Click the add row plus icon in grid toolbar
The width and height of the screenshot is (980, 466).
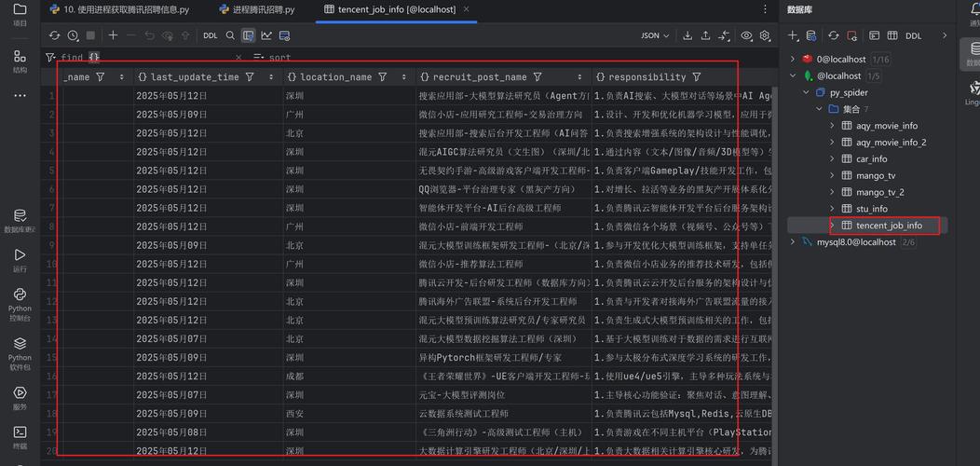tap(113, 35)
